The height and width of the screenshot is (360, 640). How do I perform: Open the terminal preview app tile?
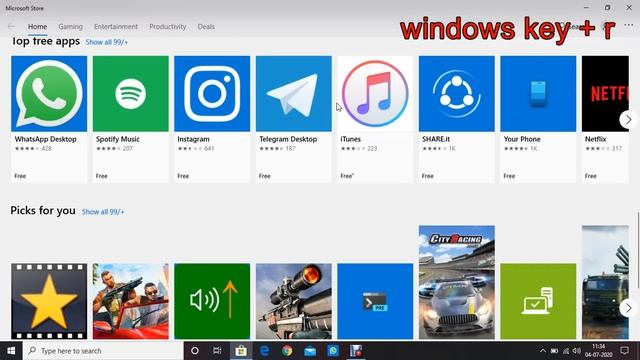tap(375, 301)
